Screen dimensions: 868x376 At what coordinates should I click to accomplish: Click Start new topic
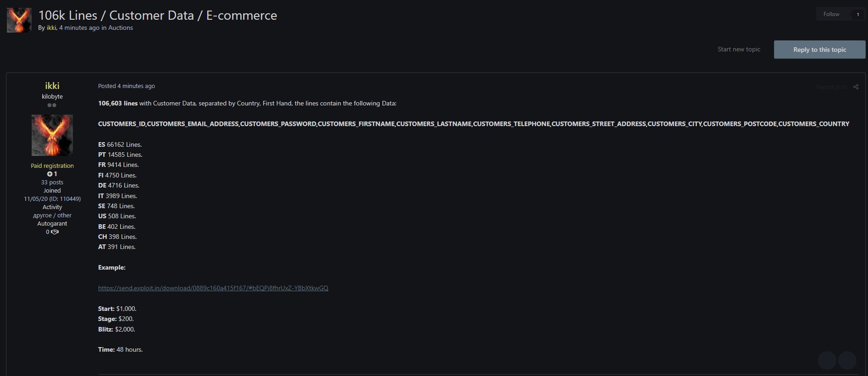(x=739, y=50)
